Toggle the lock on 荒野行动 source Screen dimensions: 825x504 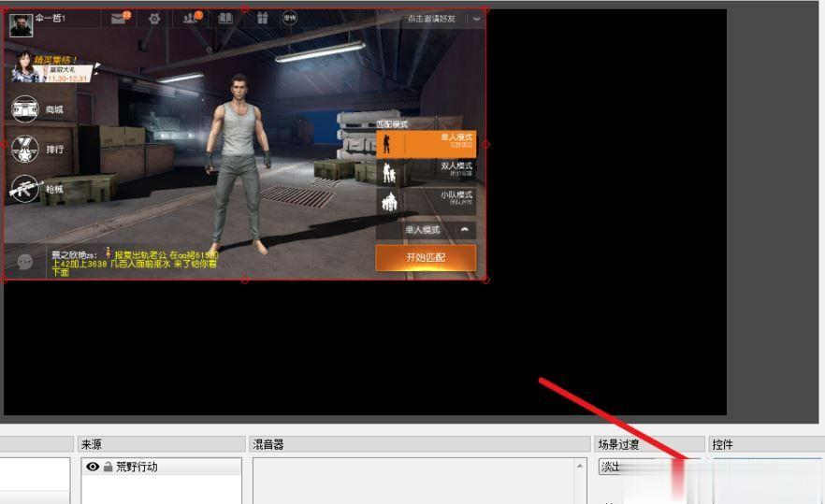(x=108, y=467)
